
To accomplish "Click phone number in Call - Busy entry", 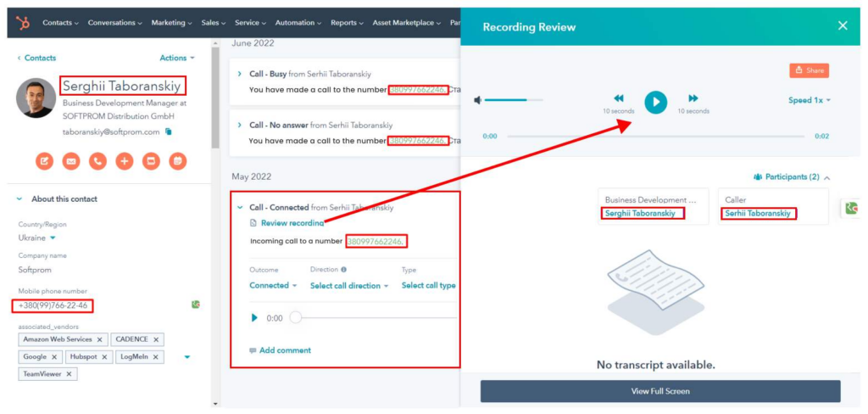I will pyautogui.click(x=417, y=90).
